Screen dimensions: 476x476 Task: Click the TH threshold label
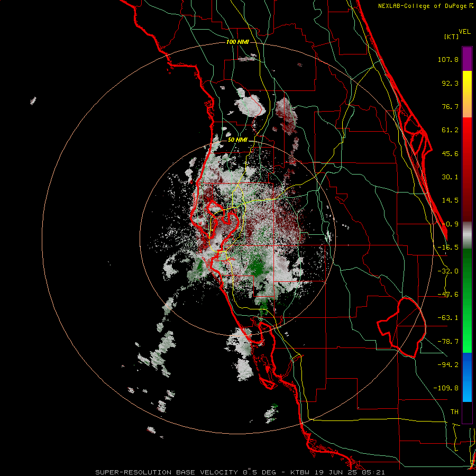(x=454, y=412)
